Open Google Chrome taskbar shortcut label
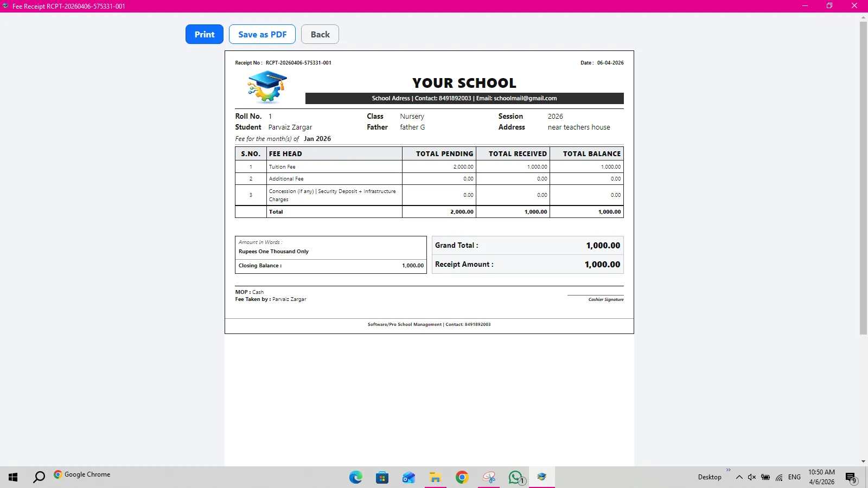868x488 pixels. pyautogui.click(x=82, y=474)
